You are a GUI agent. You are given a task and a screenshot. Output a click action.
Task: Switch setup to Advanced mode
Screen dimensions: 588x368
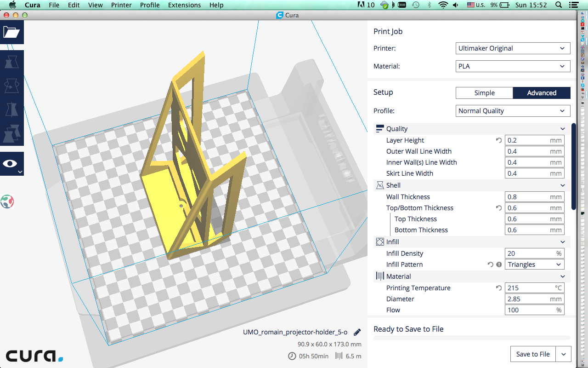pos(542,93)
